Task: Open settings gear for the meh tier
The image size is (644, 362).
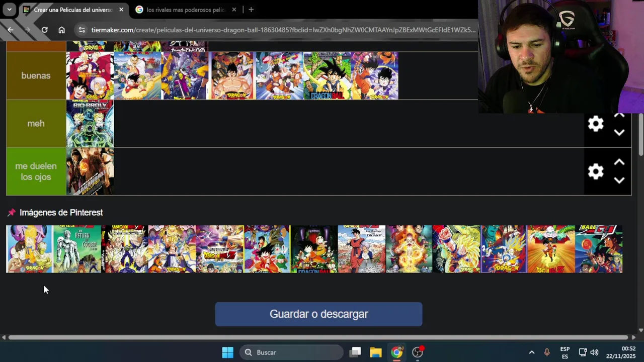Action: [x=596, y=124]
